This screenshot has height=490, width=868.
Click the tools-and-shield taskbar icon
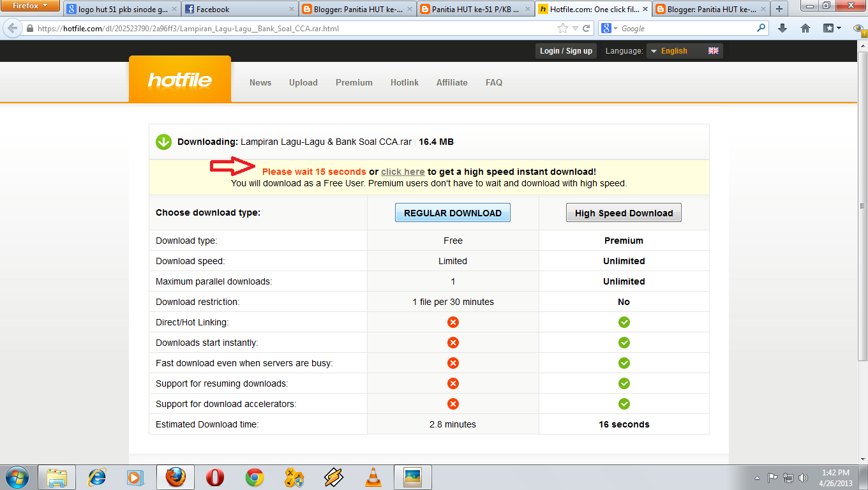tap(294, 477)
